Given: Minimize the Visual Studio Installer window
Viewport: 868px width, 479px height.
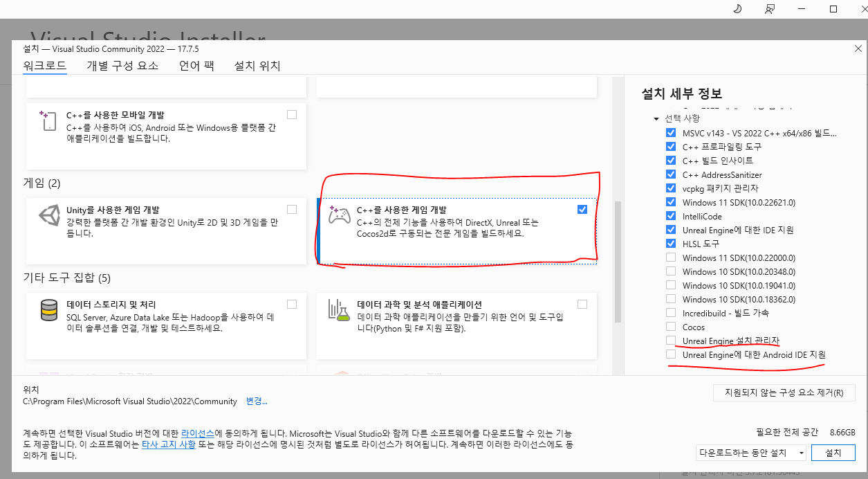Looking at the screenshot, I should 802,9.
